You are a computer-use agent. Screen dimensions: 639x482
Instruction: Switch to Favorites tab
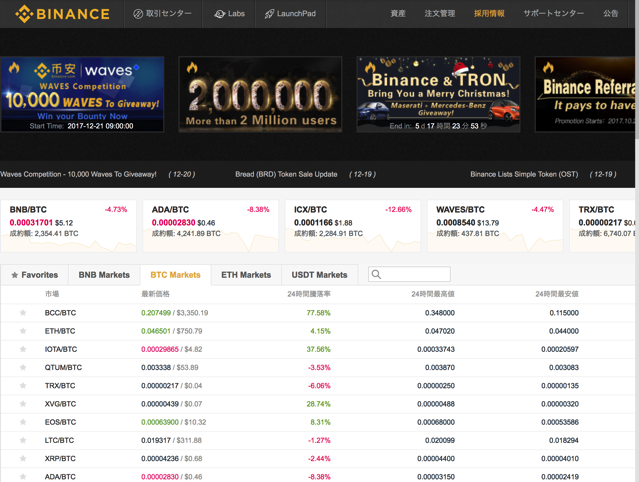(x=35, y=275)
